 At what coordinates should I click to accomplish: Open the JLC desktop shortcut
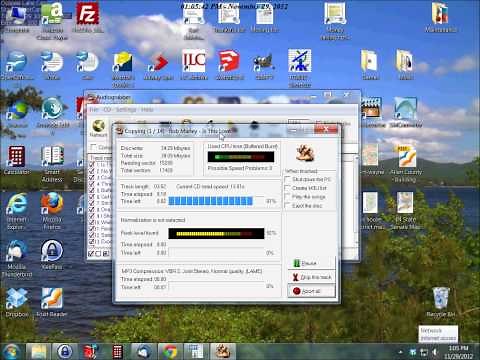[x=194, y=65]
